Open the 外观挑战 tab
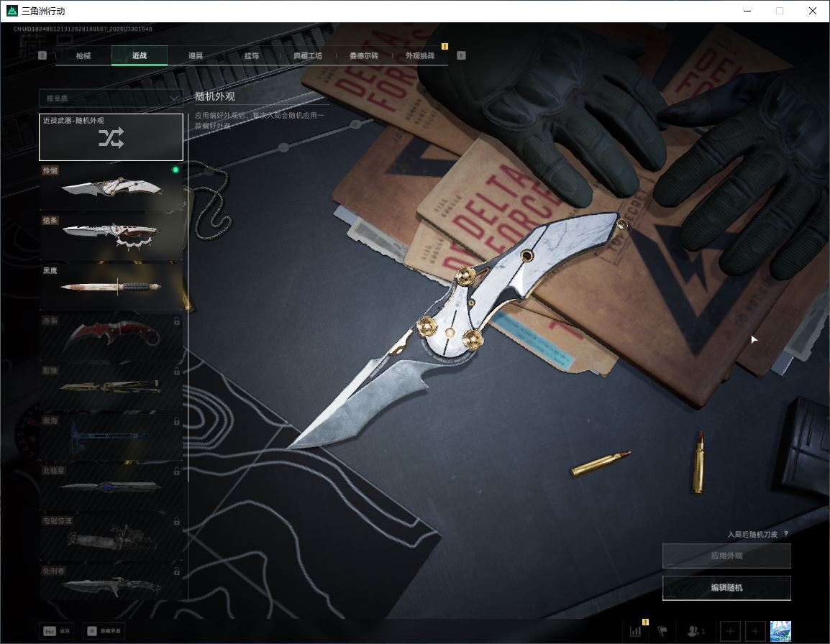 click(420, 55)
